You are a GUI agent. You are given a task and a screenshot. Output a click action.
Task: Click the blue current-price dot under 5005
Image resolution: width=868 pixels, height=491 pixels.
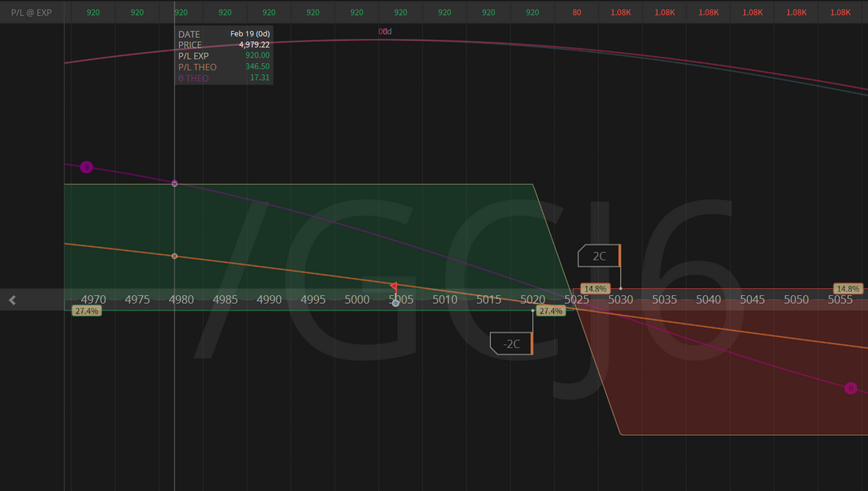[395, 303]
